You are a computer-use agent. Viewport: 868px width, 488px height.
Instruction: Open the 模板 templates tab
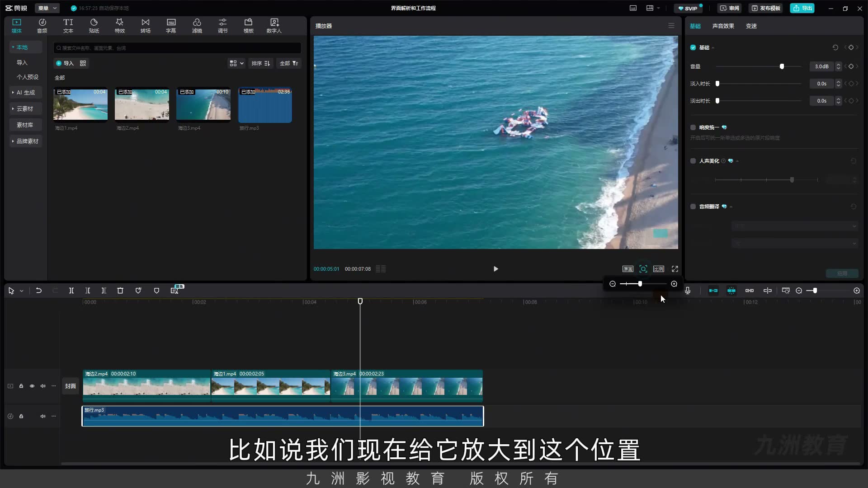248,26
